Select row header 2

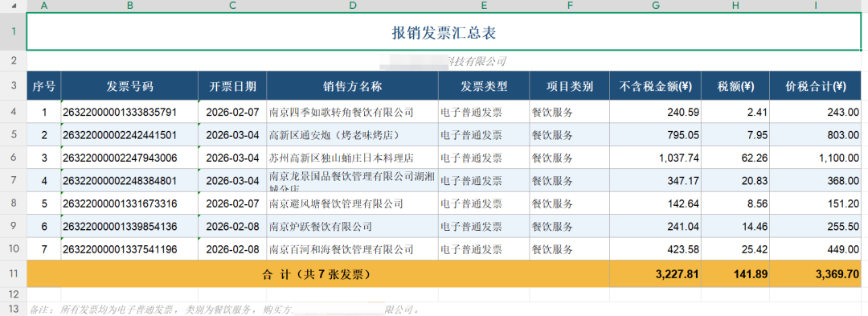pos(14,61)
